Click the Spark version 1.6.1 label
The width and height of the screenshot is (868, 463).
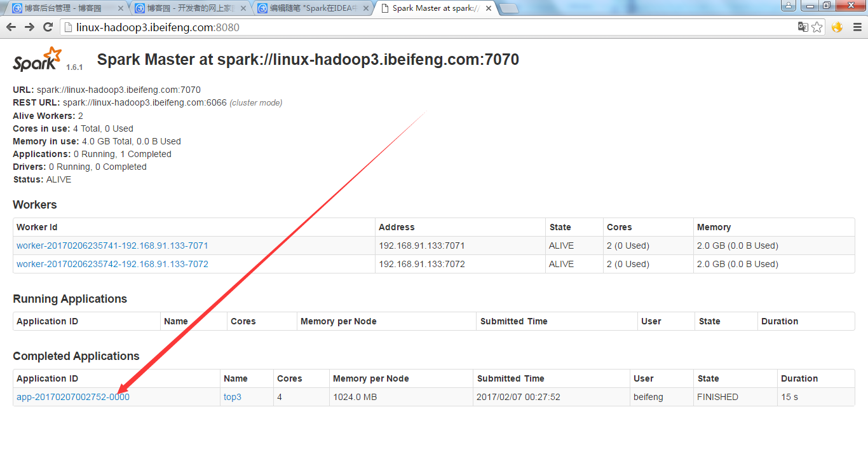coord(74,67)
